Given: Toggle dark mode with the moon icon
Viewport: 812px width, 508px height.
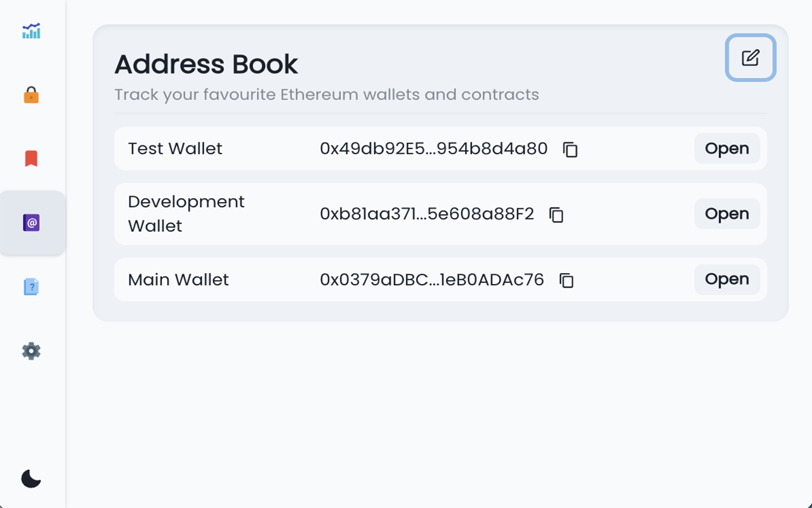Looking at the screenshot, I should (30, 479).
